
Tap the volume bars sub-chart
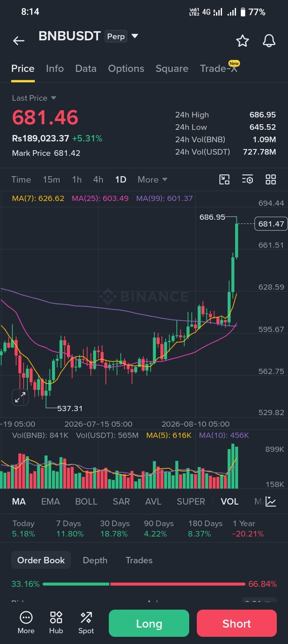tap(119, 466)
